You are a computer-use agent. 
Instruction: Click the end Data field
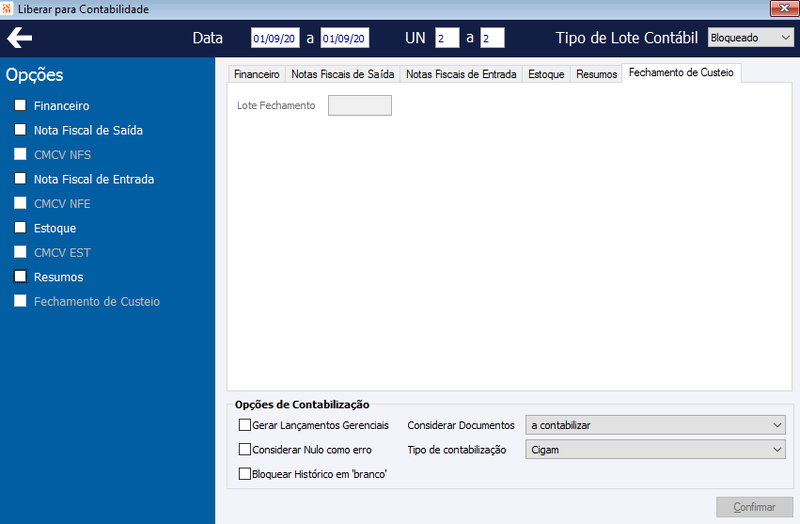344,38
